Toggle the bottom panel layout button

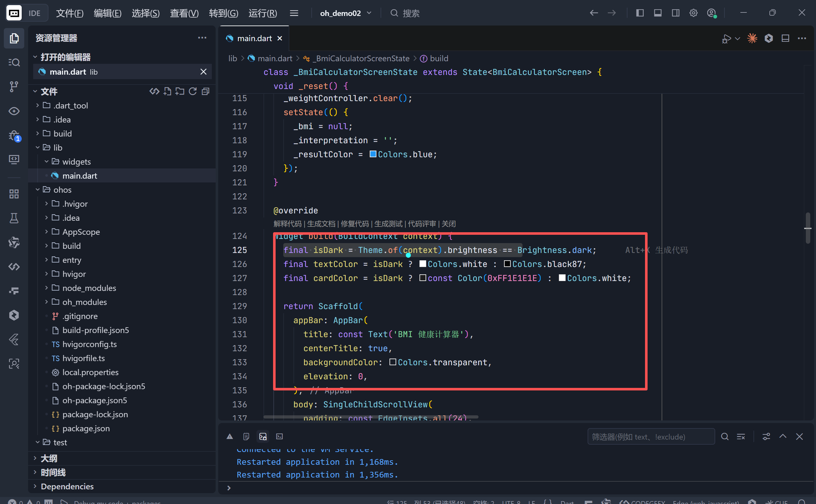[x=658, y=13]
